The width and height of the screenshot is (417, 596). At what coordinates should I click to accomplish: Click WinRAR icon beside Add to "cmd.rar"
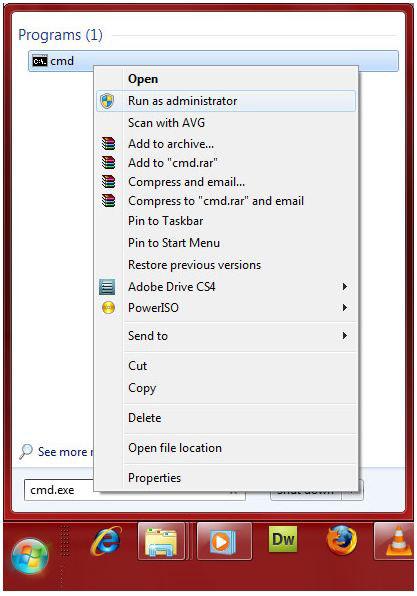coord(108,163)
